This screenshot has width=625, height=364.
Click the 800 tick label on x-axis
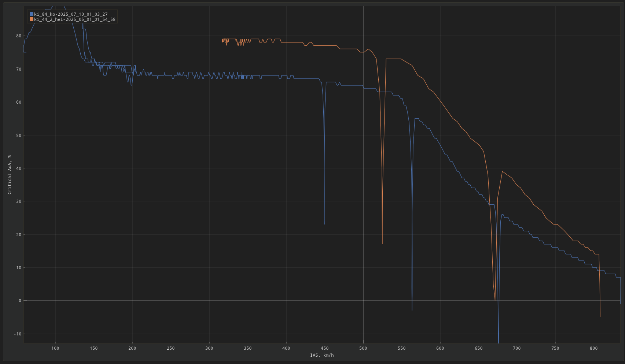click(x=594, y=348)
